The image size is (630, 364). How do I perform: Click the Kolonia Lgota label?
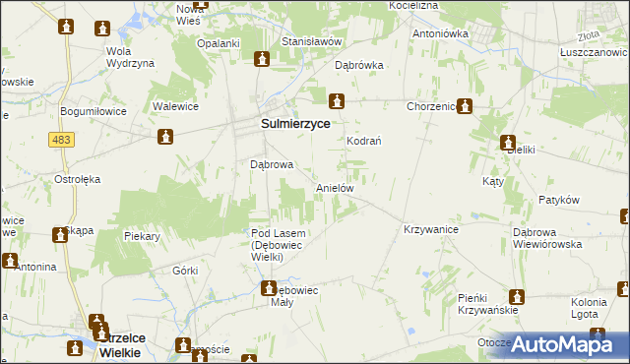[x=589, y=308]
